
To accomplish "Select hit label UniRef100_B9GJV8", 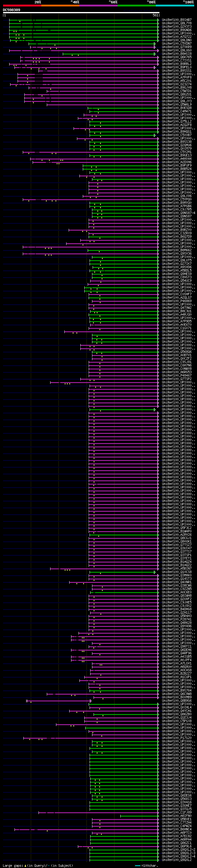I will tap(177, 88).
